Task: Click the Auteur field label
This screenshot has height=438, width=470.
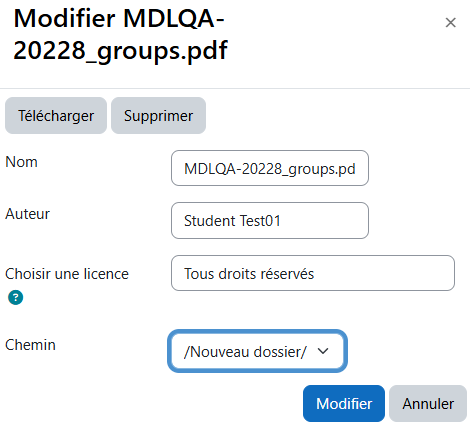Action: (27, 214)
